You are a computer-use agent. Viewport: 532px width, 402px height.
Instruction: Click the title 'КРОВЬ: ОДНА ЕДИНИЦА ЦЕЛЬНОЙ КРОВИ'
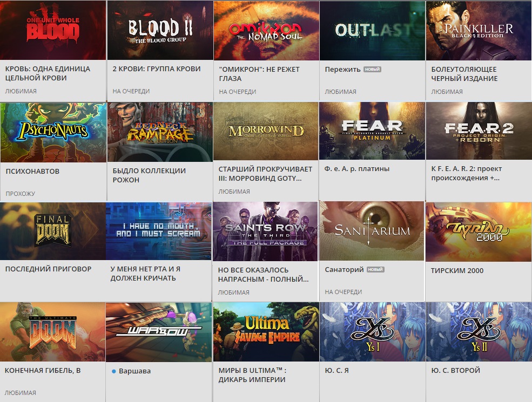coord(48,73)
